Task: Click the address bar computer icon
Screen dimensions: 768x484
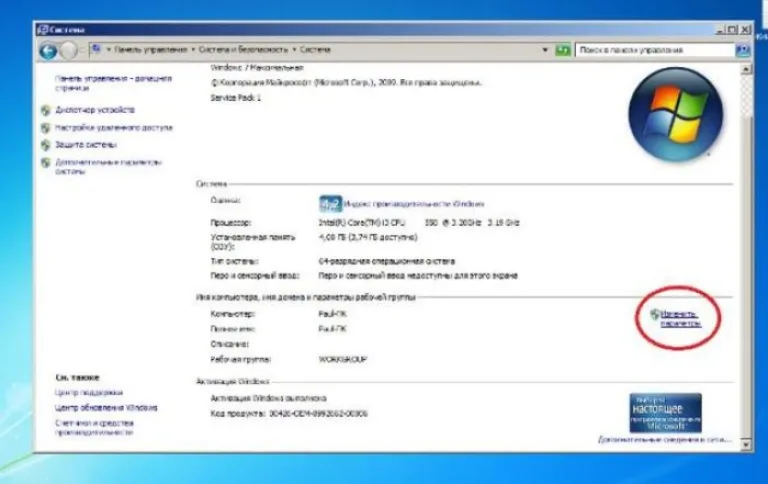Action: [x=96, y=49]
